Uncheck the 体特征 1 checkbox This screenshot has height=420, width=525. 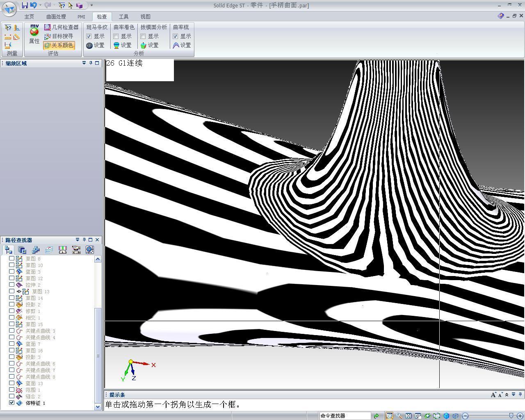pyautogui.click(x=11, y=403)
